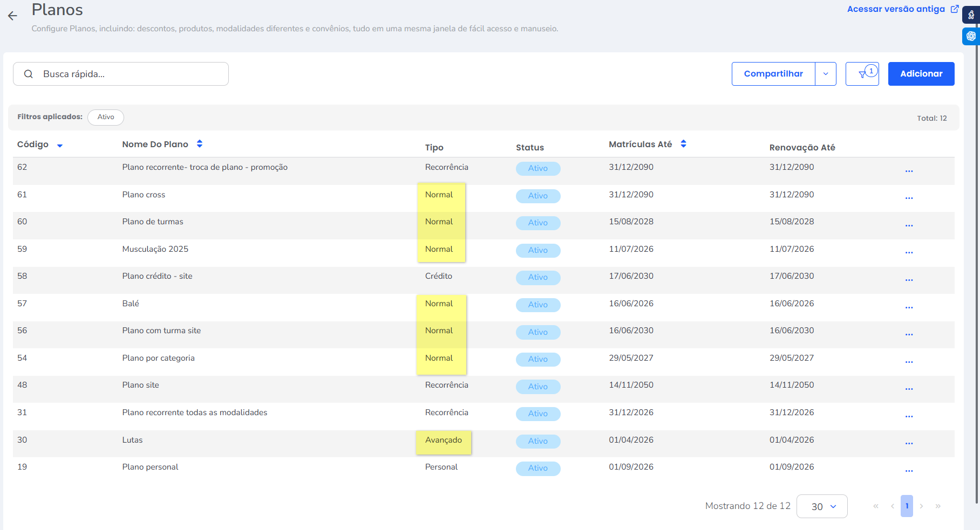The image size is (980, 530).
Task: Toggle sort on Matrículas Até column
Action: pyautogui.click(x=683, y=144)
